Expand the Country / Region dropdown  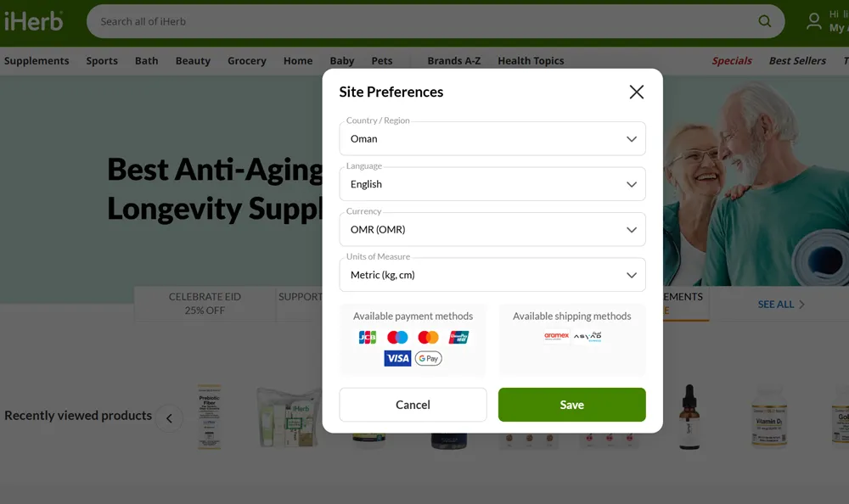pos(492,138)
